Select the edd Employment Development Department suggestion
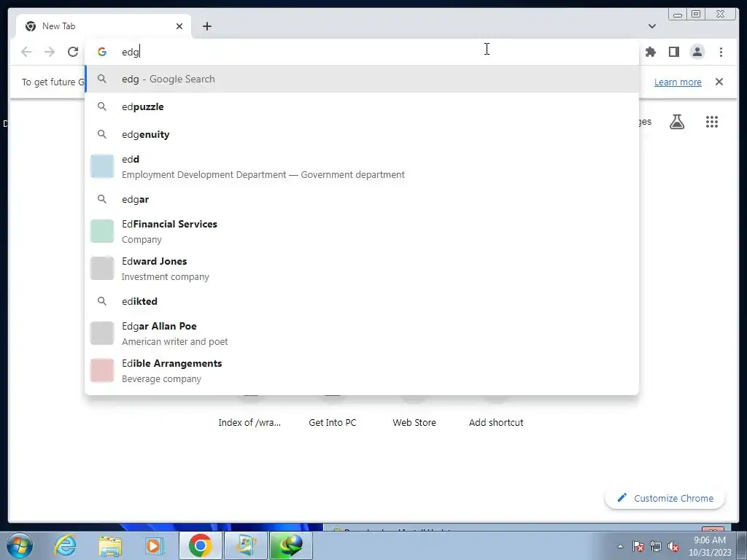The height and width of the screenshot is (560, 747). 362,167
